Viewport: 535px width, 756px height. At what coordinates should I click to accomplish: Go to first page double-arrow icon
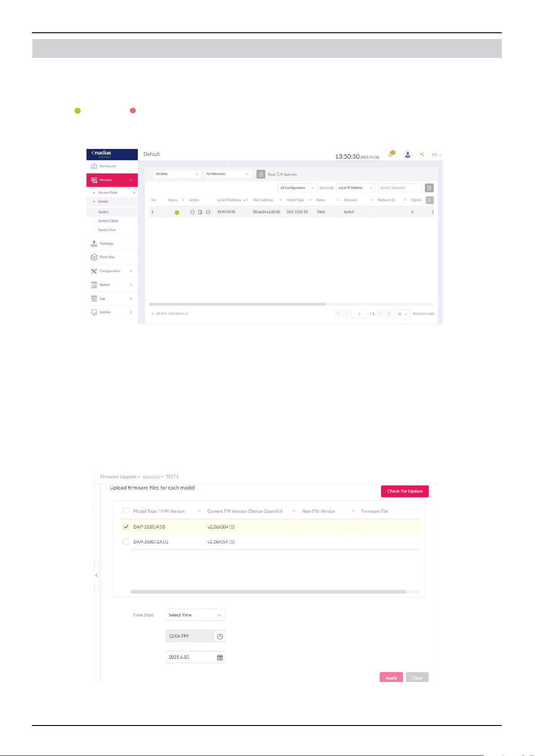coord(338,314)
